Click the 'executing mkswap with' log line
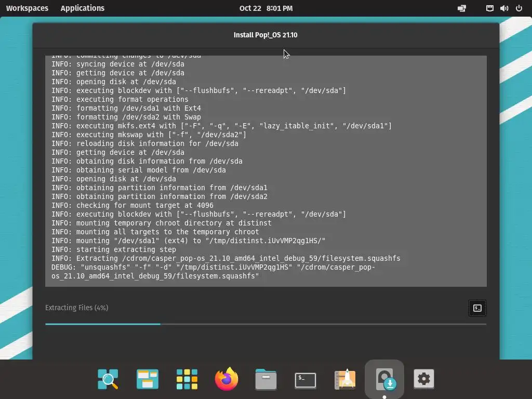This screenshot has width=532, height=399. 149,135
